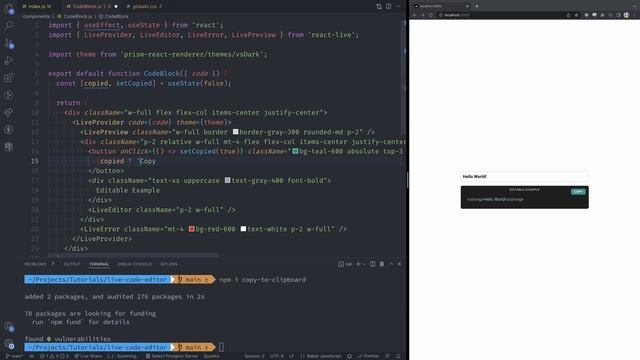Open the Extensions view in the activity bar

point(9,78)
